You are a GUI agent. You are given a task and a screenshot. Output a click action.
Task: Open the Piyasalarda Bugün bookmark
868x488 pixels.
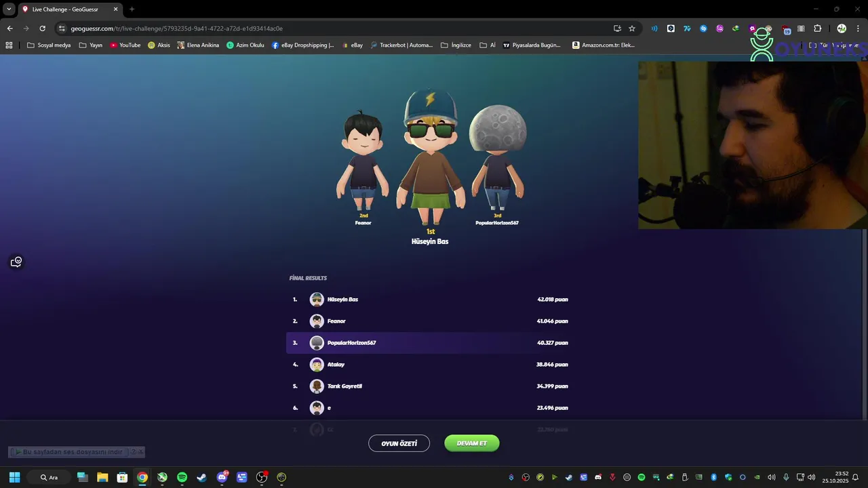[532, 45]
